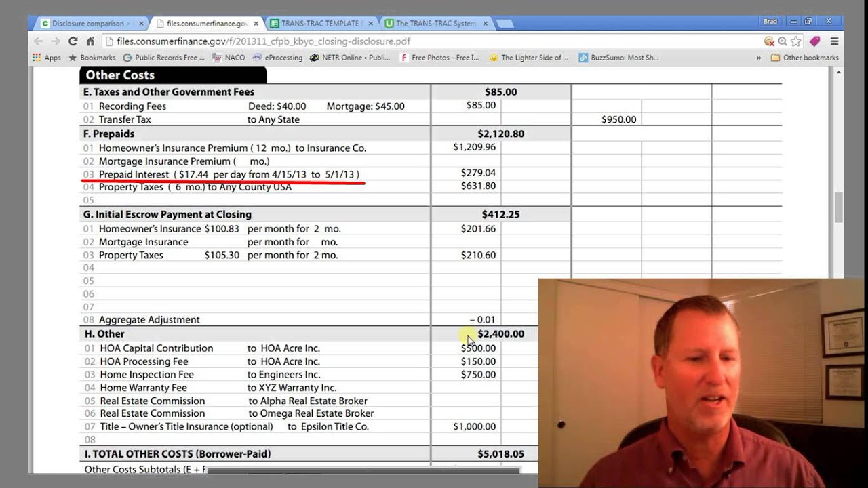Go forward using the browser forward arrow
Viewport: 868px width, 488px height.
(56, 41)
